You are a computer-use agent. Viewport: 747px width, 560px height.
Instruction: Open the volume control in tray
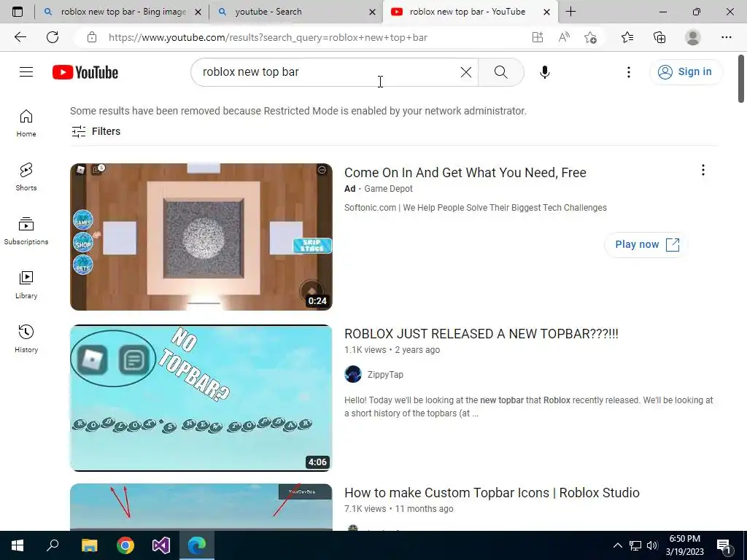pyautogui.click(x=652, y=545)
